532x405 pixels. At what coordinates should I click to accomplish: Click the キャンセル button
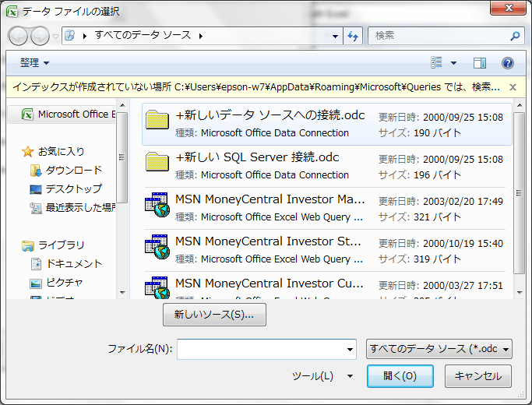click(478, 376)
